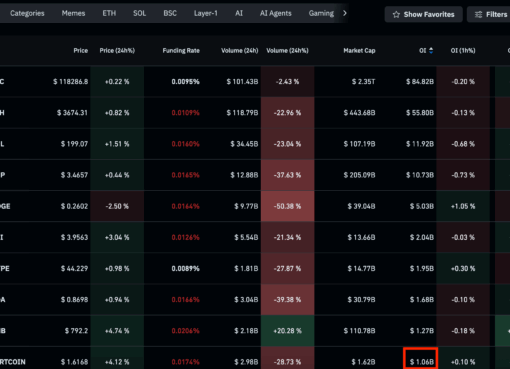
Task: Click the $ 110.78B market cap
Action: coord(359,331)
